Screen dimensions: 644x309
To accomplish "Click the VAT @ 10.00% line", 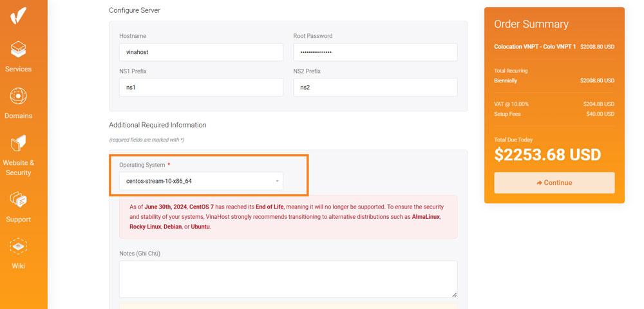I will coord(511,104).
